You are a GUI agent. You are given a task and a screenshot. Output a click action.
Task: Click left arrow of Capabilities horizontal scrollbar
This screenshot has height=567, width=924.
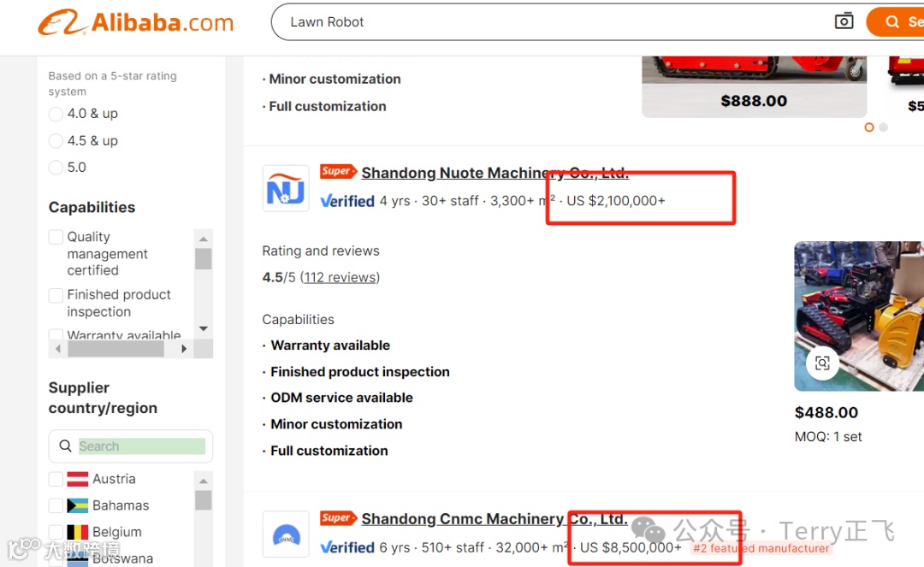(x=58, y=349)
